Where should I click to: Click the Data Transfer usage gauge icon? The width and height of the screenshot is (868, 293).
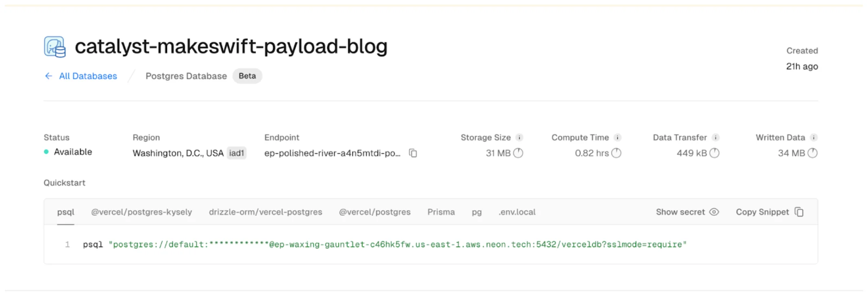(x=714, y=153)
